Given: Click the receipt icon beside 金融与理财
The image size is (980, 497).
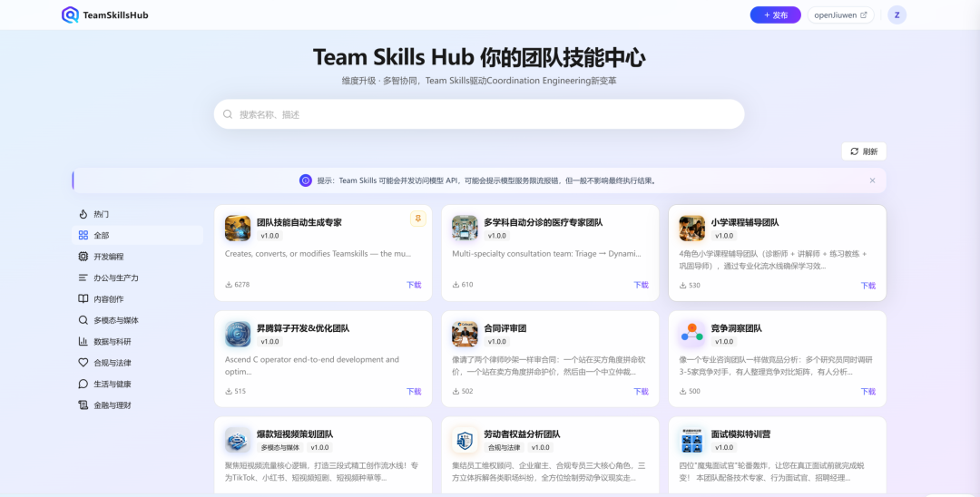Looking at the screenshot, I should [83, 405].
